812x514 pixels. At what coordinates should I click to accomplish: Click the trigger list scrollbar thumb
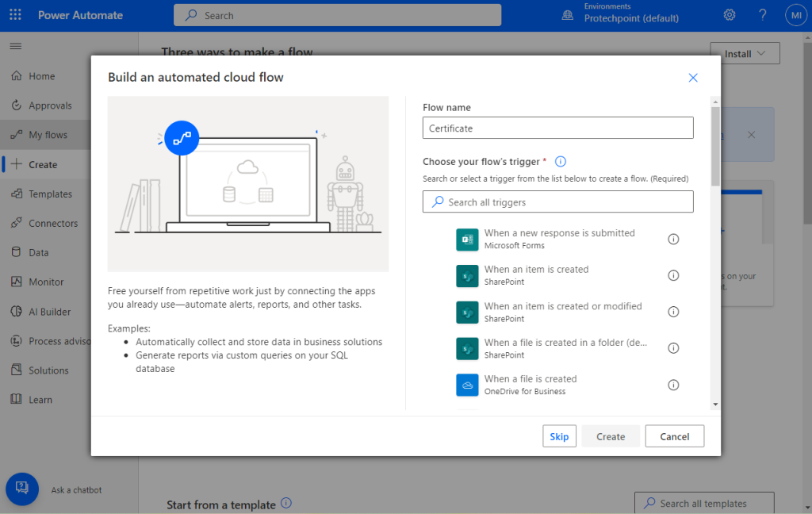715,146
